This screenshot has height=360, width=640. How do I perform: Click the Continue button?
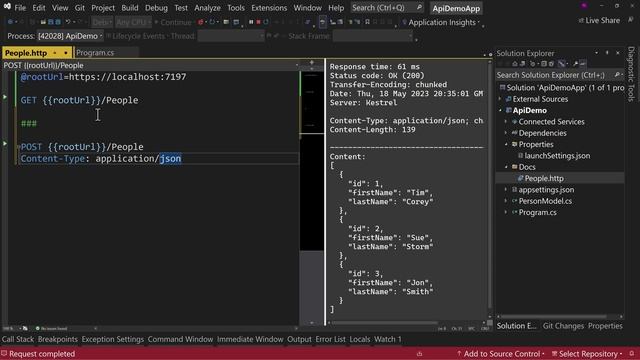(173, 22)
